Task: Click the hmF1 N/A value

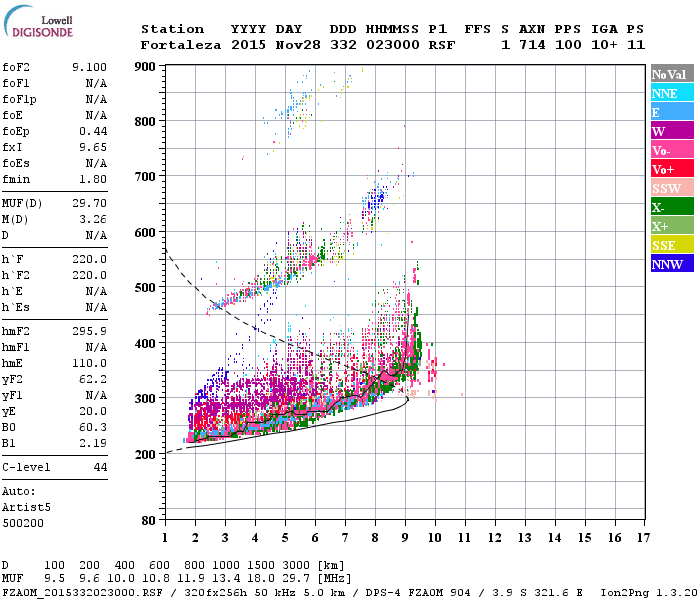Action: coord(96,347)
